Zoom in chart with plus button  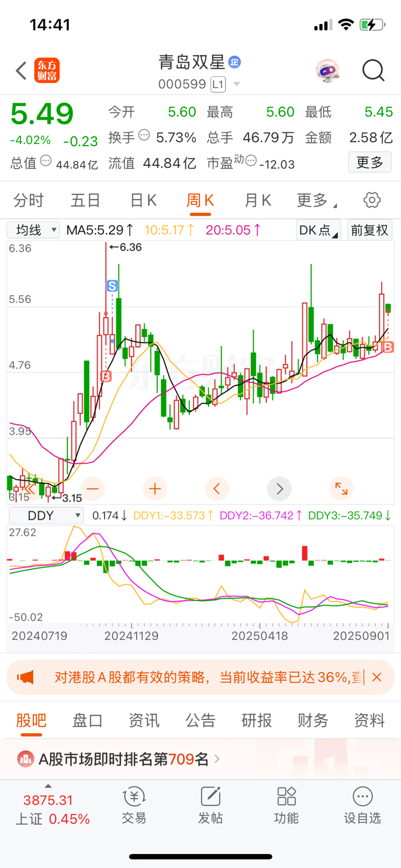click(155, 489)
